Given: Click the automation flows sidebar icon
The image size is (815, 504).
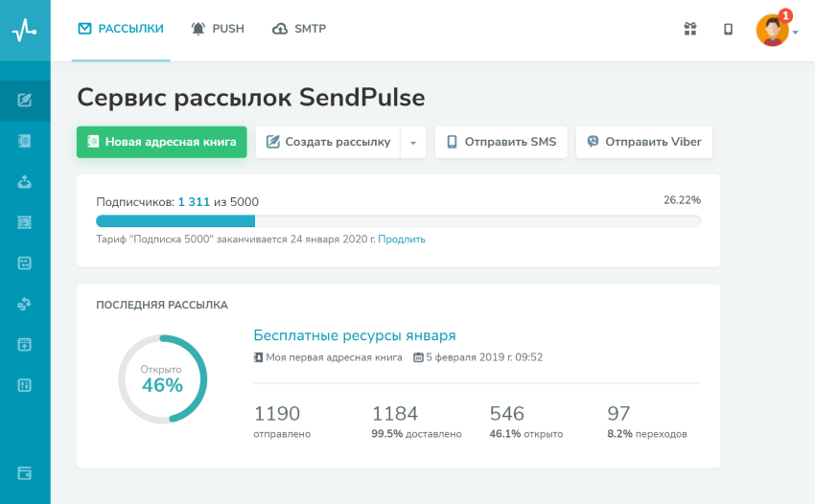Looking at the screenshot, I should coord(25,304).
